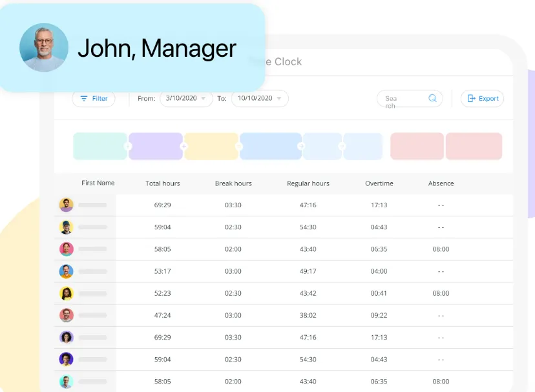The image size is (535, 392).
Task: Select the yellow summary card
Action: pos(211,147)
